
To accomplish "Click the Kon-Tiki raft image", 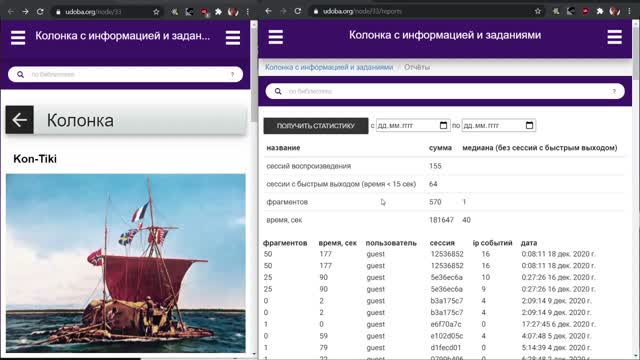I will click(126, 263).
